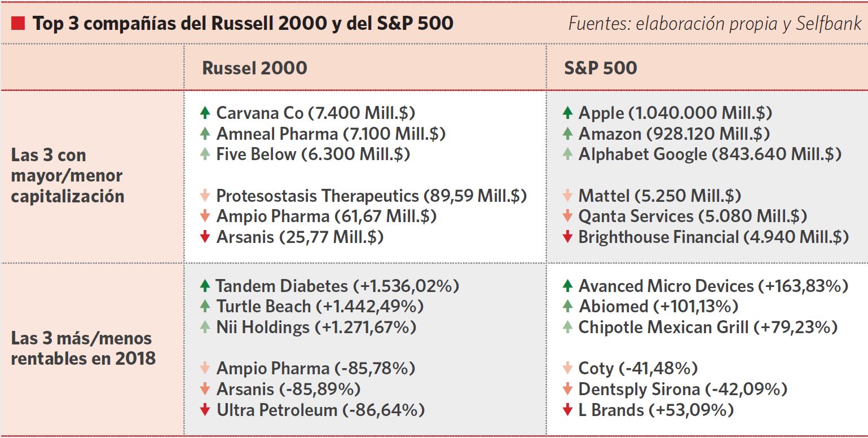The height and width of the screenshot is (438, 868).
Task: Click the red down arrow beside Arsanis (25,77 Mill.$)
Action: pos(205,237)
